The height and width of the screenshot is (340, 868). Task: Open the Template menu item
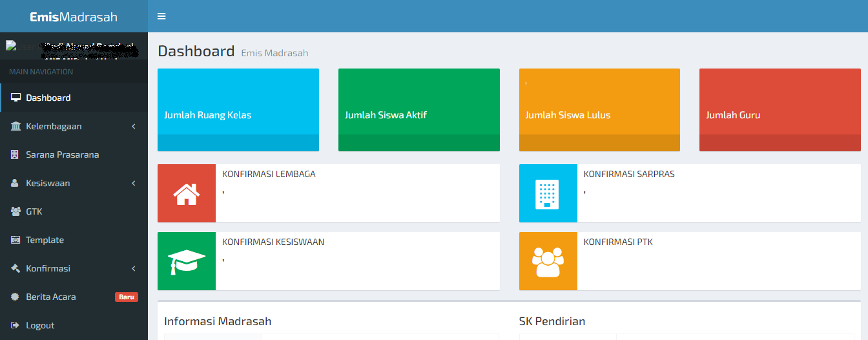(x=74, y=240)
